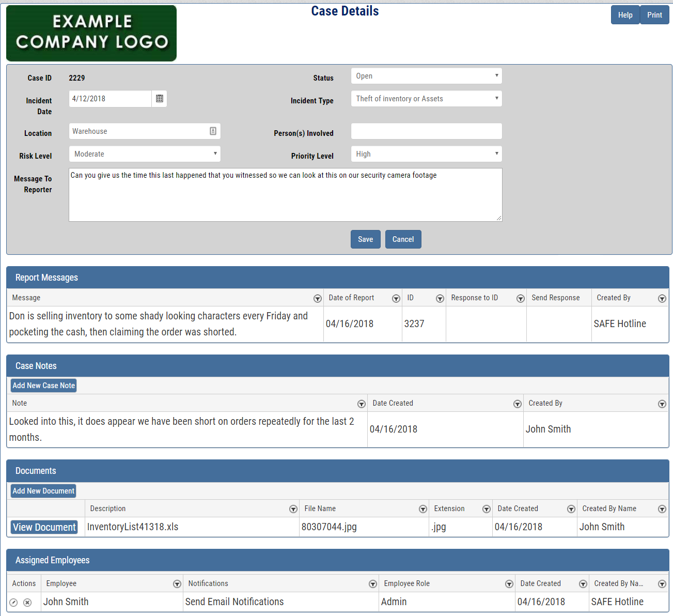This screenshot has height=616, width=673.
Task: Click the Save button
Action: click(365, 239)
